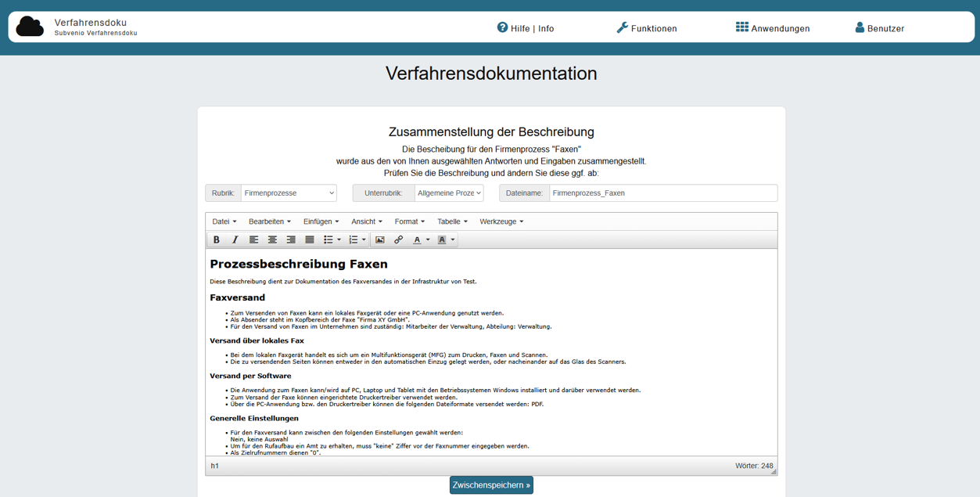Viewport: 980px width, 497px height.
Task: Insert a bullet list
Action: click(328, 239)
